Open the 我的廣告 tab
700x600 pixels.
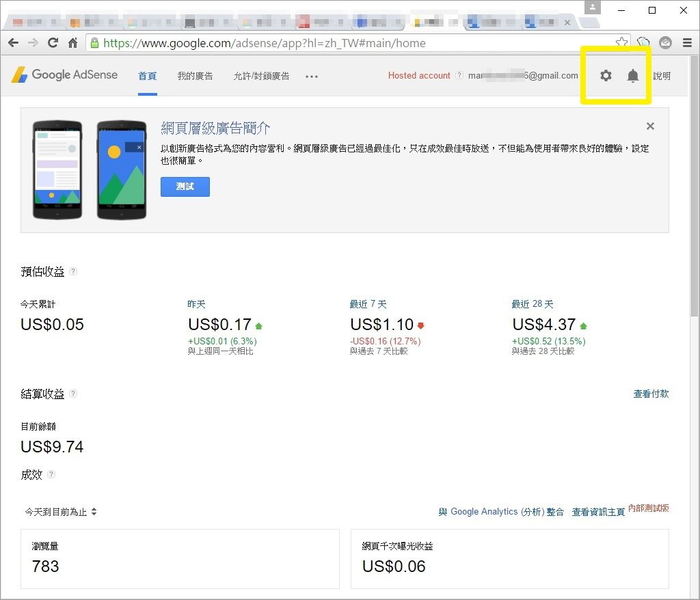(x=195, y=76)
